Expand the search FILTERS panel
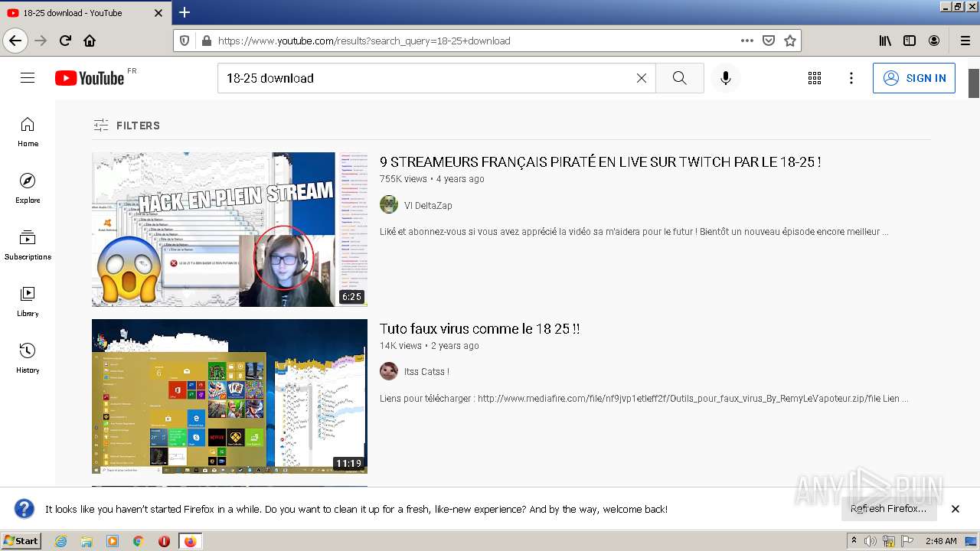Image resolution: width=980 pixels, height=551 pixels. [126, 126]
